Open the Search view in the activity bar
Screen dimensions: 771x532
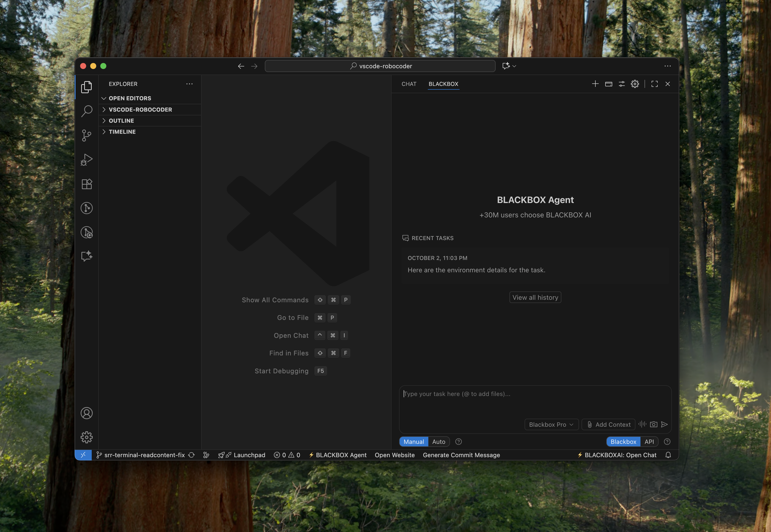pyautogui.click(x=86, y=111)
